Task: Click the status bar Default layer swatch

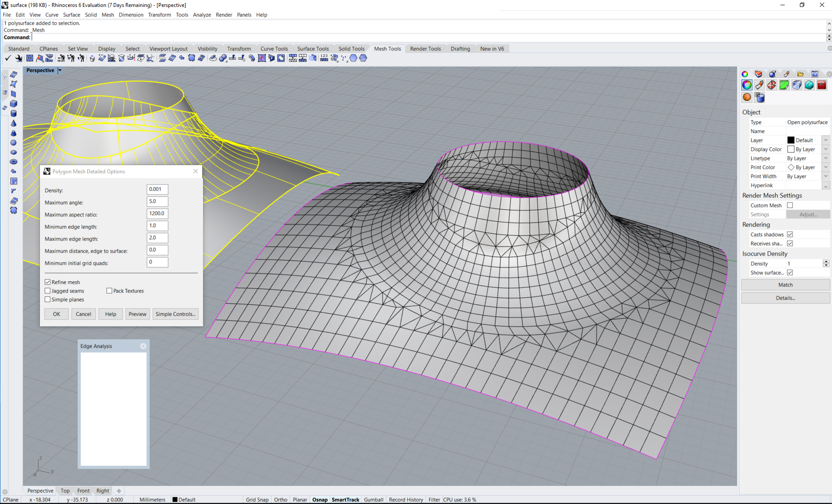Action: (x=175, y=500)
